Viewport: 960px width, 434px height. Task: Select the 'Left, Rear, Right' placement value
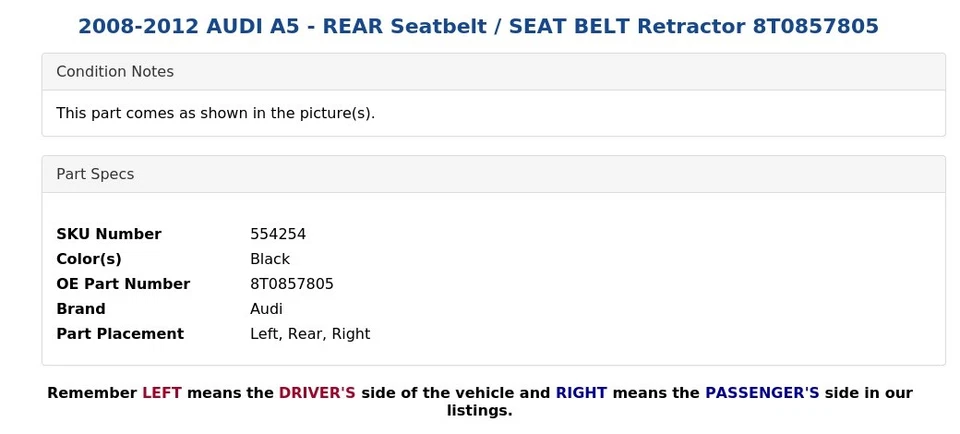click(310, 334)
